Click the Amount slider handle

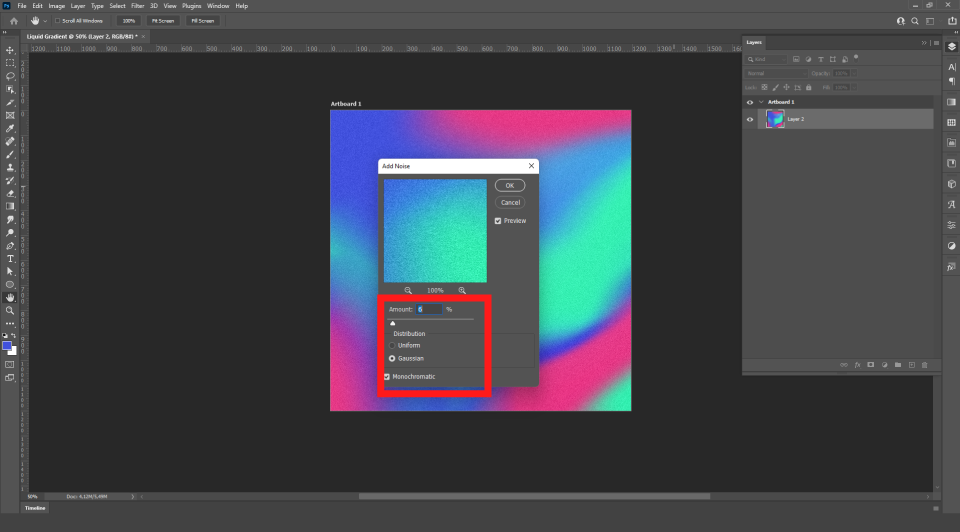click(x=392, y=323)
